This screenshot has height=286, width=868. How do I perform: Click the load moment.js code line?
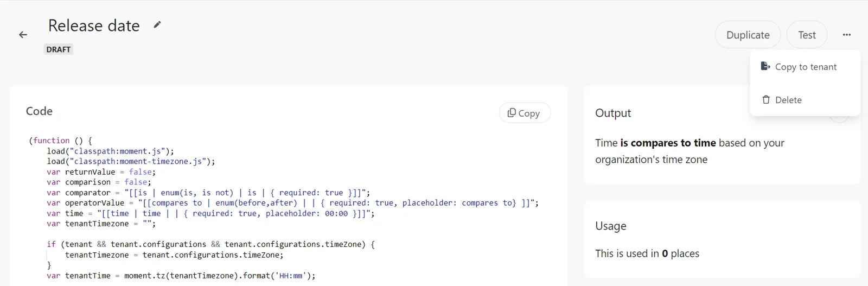tap(110, 151)
